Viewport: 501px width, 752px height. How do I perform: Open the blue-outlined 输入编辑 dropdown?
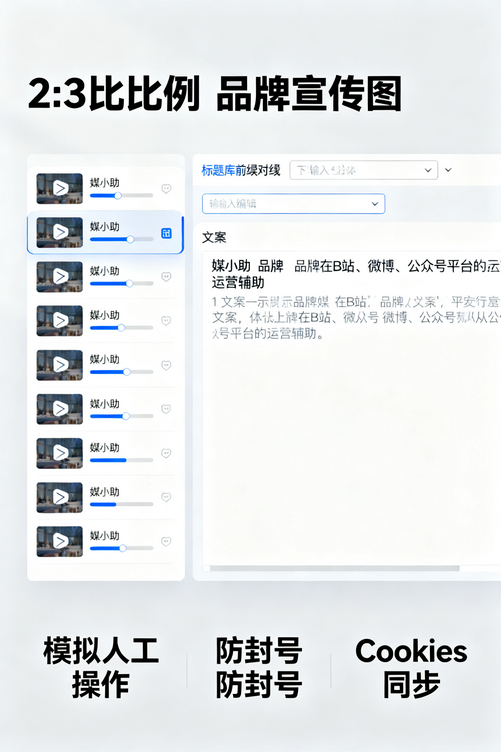(293, 204)
